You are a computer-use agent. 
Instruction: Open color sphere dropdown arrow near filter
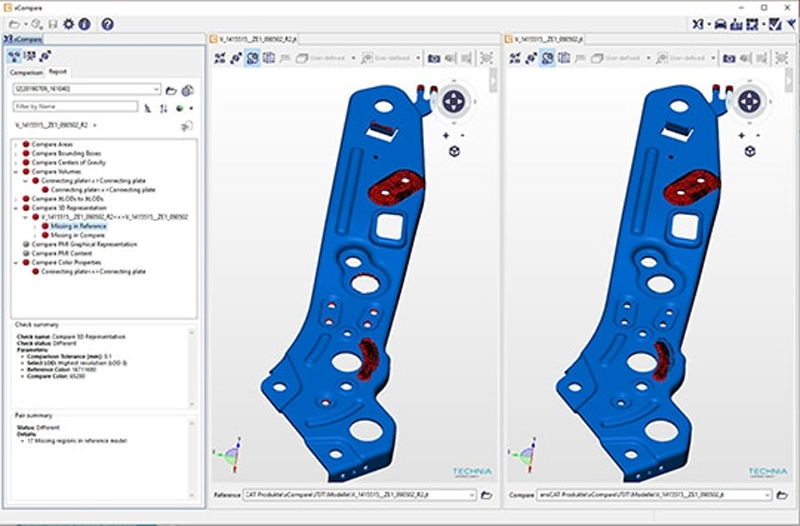pos(191,108)
